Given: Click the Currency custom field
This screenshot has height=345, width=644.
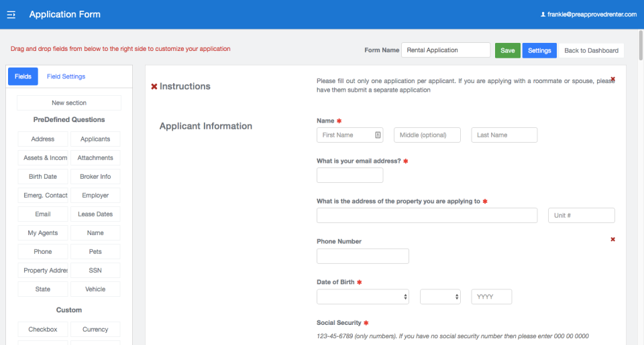Looking at the screenshot, I should 95,330.
